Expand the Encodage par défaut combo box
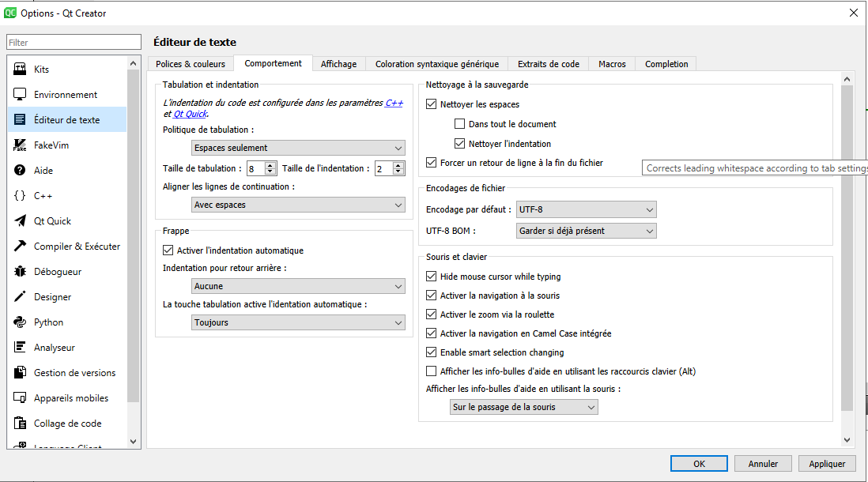868x482 pixels. pyautogui.click(x=586, y=209)
